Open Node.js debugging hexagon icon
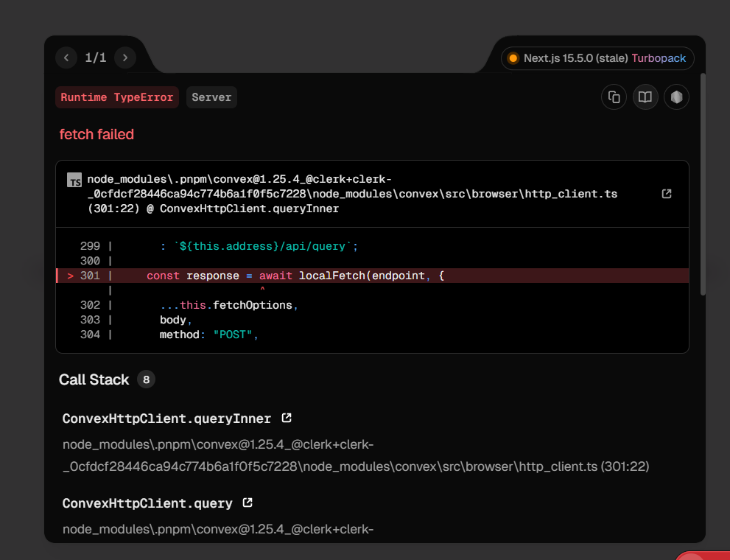730x560 pixels. (676, 97)
